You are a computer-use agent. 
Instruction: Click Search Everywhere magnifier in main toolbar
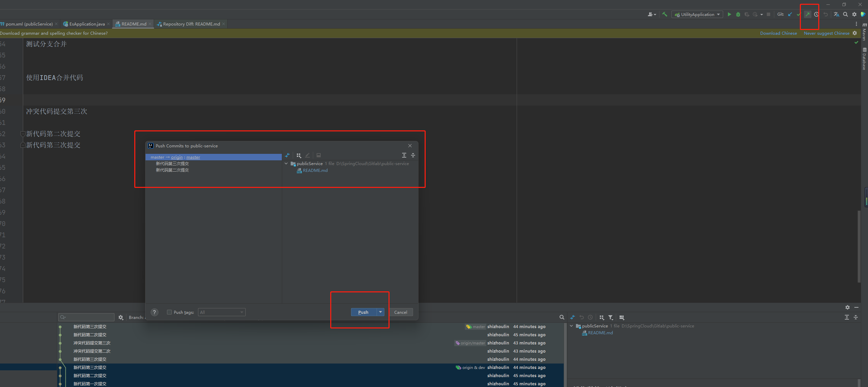pos(846,14)
